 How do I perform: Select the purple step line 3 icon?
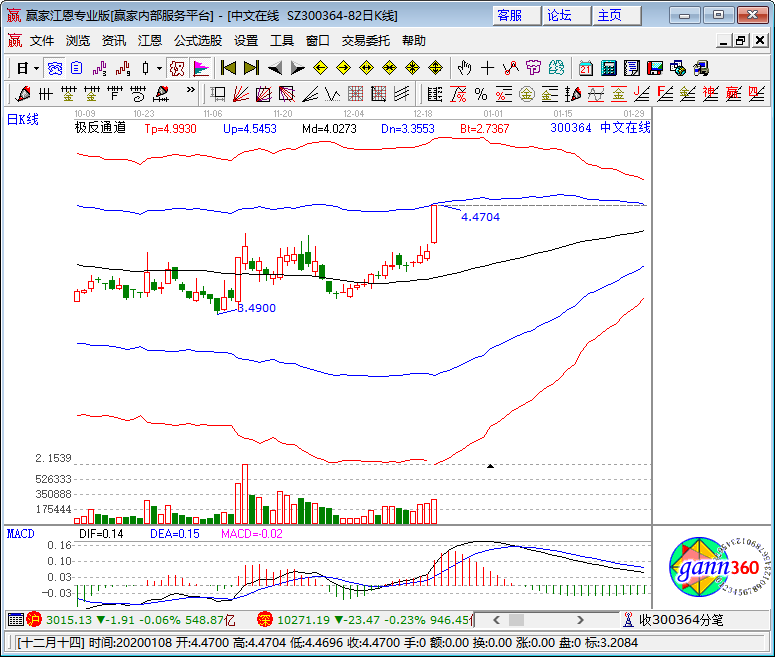(x=99, y=68)
